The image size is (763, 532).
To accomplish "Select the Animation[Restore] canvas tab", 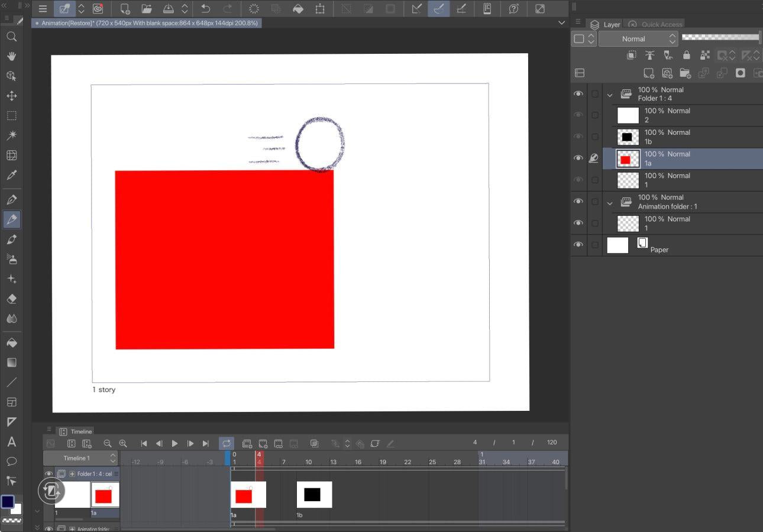I will [147, 23].
